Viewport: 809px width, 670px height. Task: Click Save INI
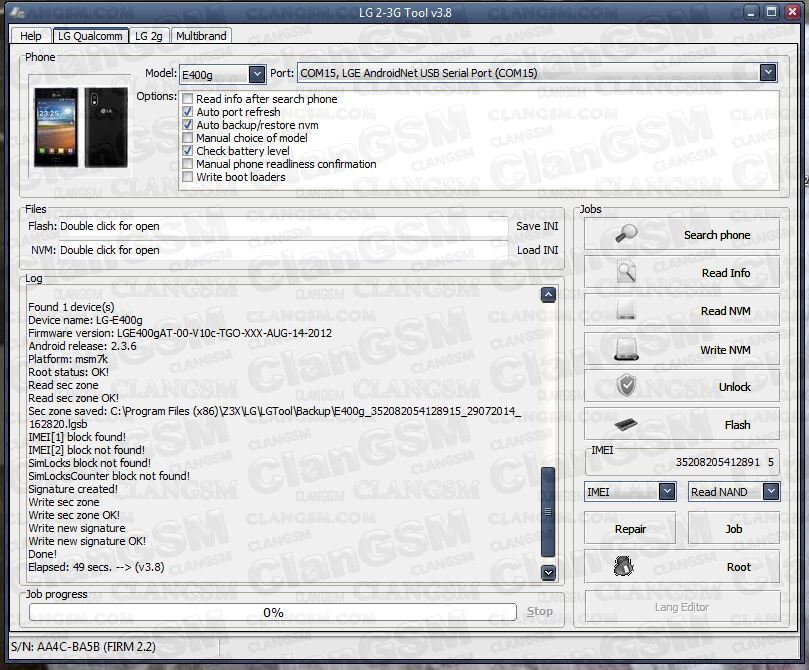537,226
